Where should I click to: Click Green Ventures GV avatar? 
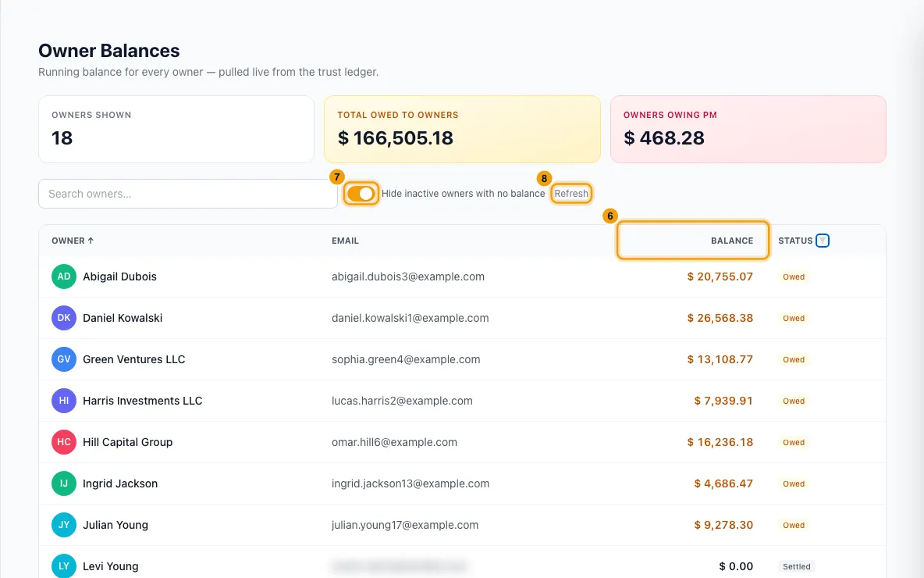pyautogui.click(x=64, y=359)
